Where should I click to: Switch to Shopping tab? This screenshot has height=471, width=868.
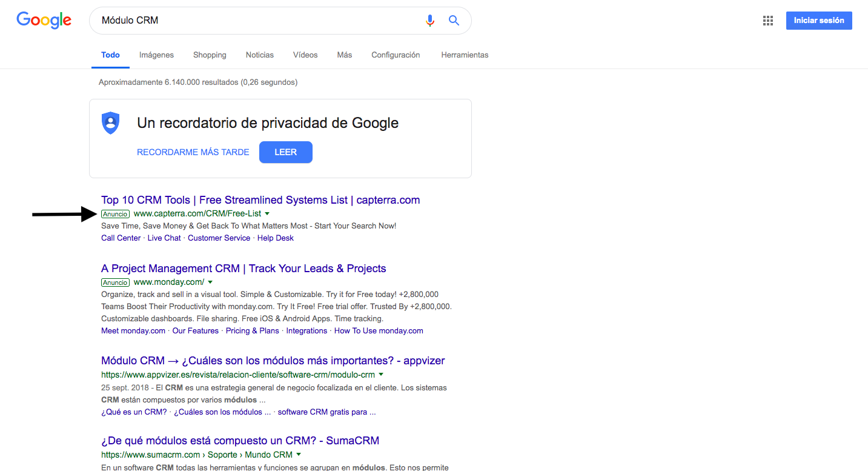click(210, 55)
